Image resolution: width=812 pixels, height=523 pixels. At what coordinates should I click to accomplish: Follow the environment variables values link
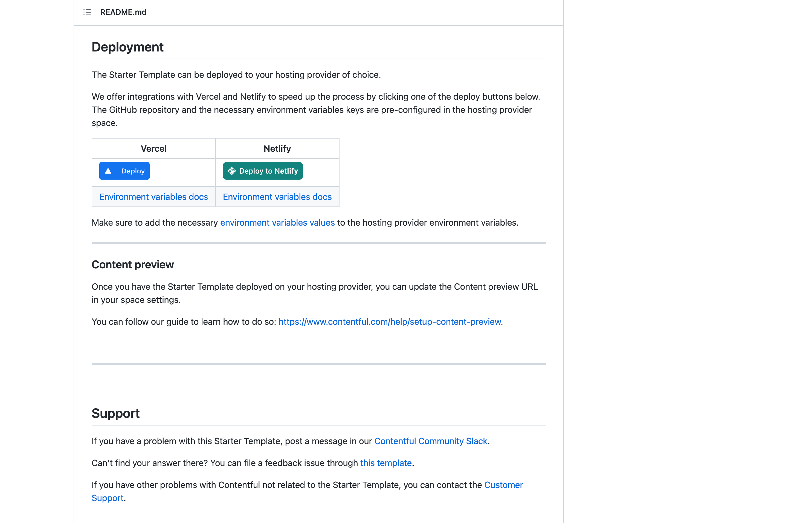point(277,222)
